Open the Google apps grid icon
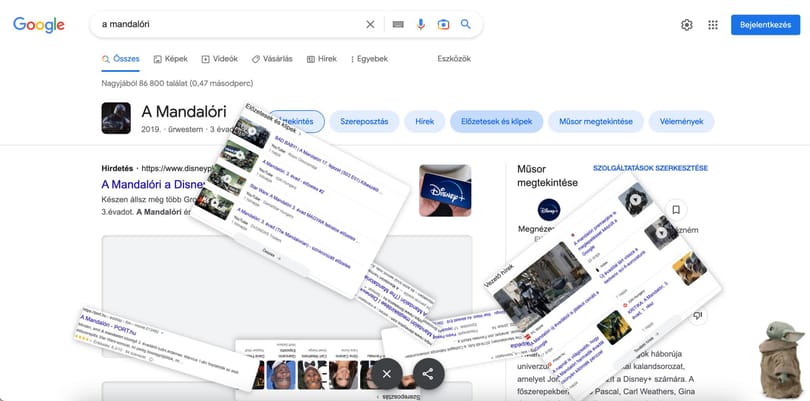 tap(713, 25)
